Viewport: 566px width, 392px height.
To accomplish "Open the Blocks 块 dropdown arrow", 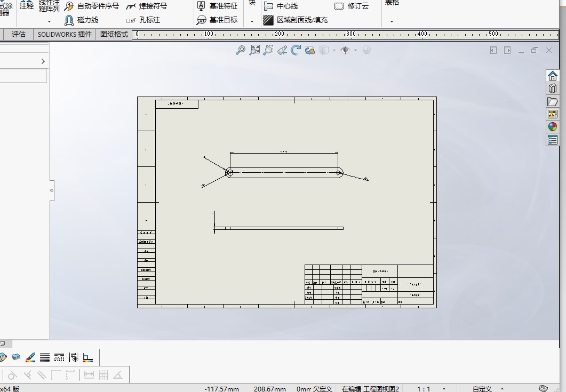I will [x=252, y=21].
